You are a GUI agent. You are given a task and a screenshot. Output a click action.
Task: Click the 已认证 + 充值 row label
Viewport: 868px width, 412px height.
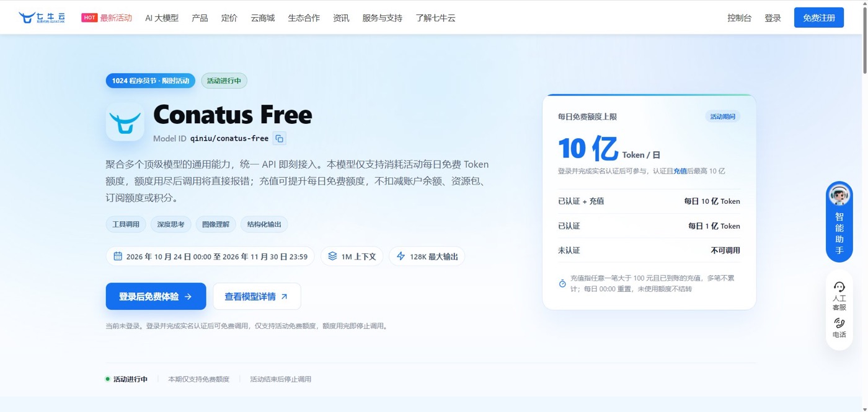coord(581,201)
